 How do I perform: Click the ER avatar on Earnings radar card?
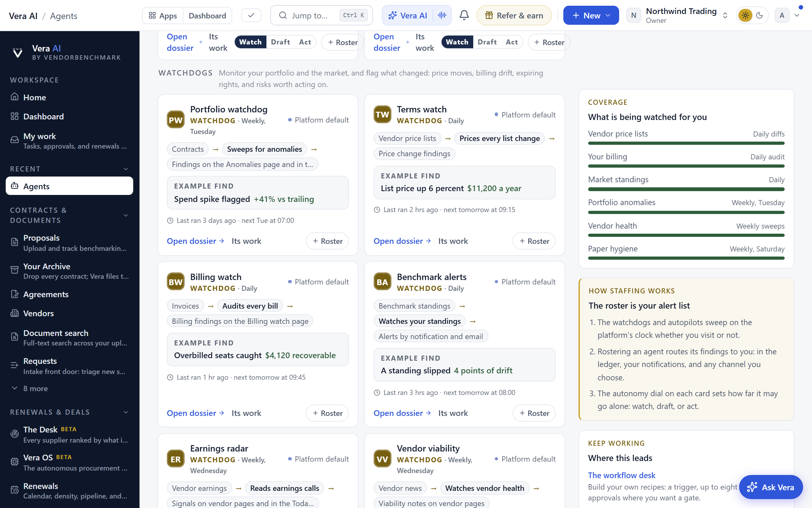coord(175,459)
